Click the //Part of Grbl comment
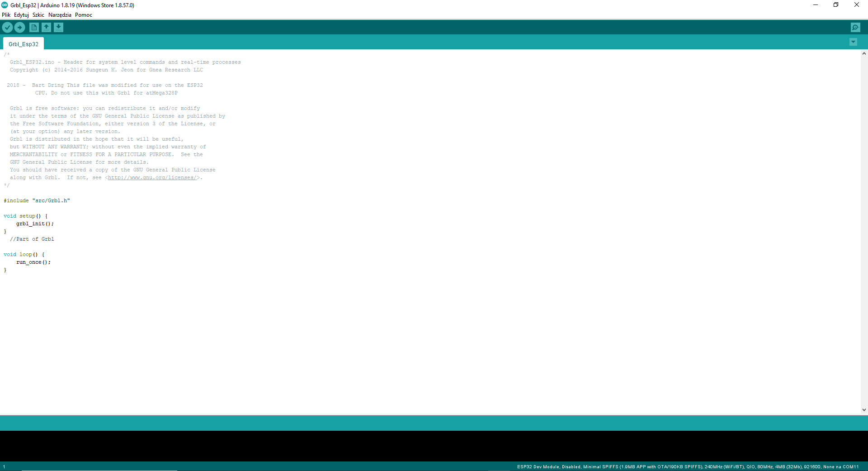The height and width of the screenshot is (471, 868). [32, 239]
